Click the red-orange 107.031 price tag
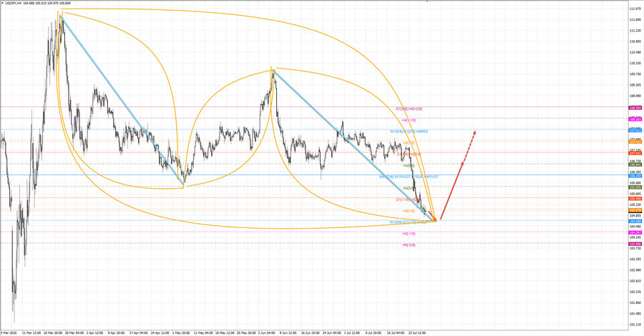 635,153
